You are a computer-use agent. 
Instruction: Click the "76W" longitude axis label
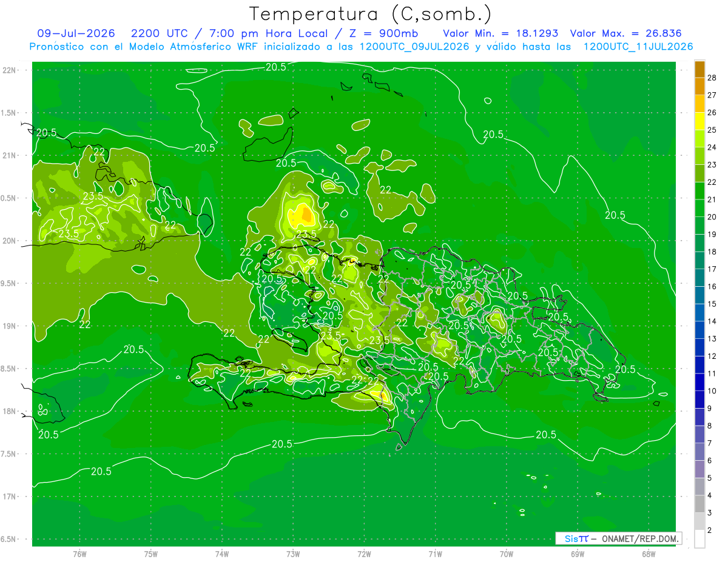[79, 554]
